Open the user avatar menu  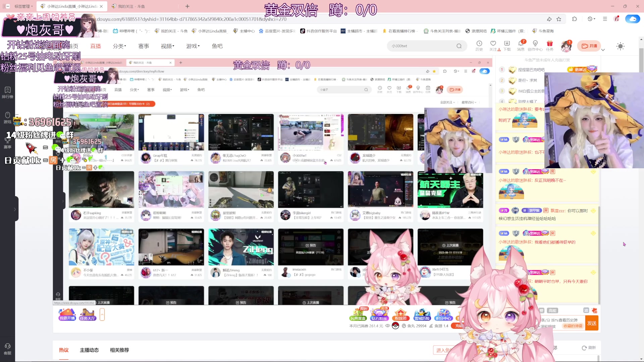566,46
